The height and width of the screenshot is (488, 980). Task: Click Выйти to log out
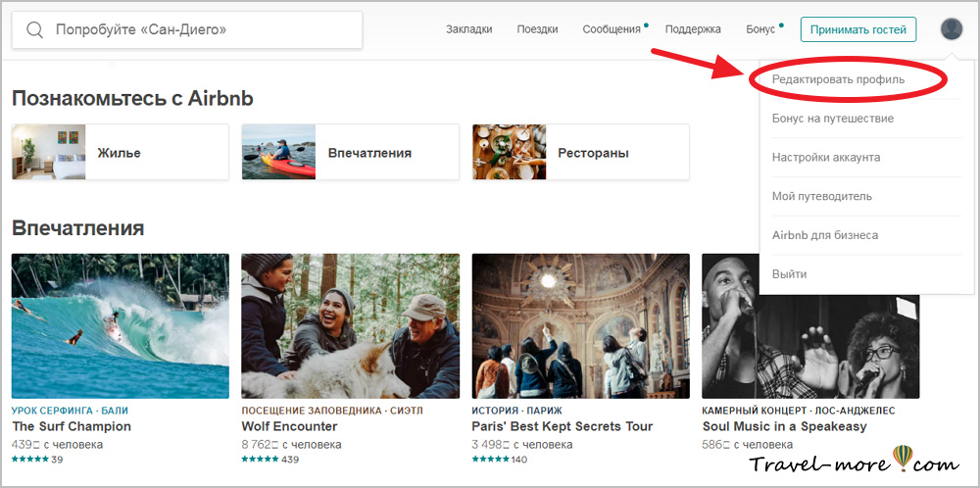tap(789, 274)
